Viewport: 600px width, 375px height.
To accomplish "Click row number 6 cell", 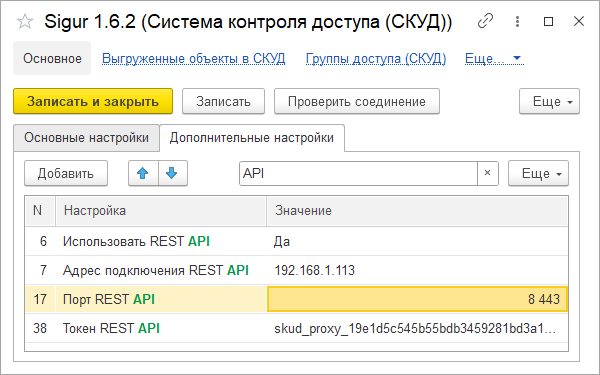I will (40, 241).
